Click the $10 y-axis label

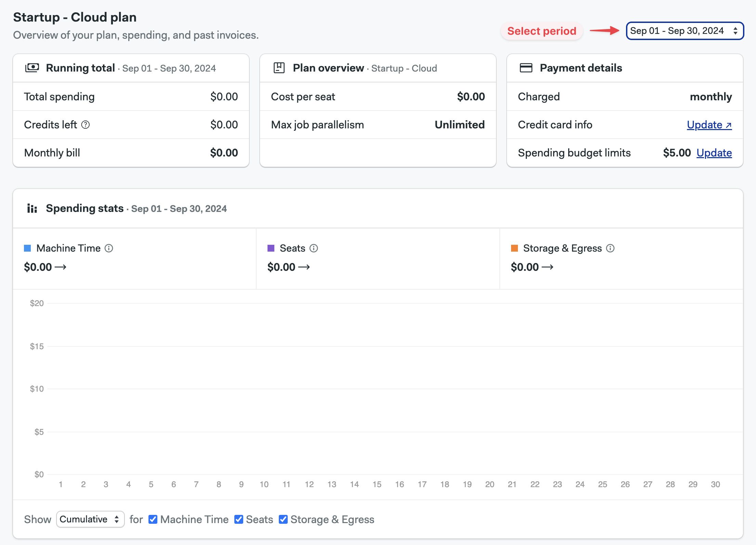37,389
